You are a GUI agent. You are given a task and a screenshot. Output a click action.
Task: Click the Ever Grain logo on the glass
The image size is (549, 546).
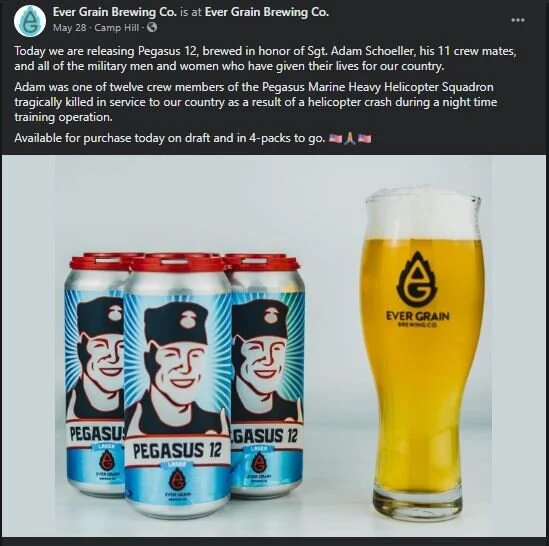417,279
